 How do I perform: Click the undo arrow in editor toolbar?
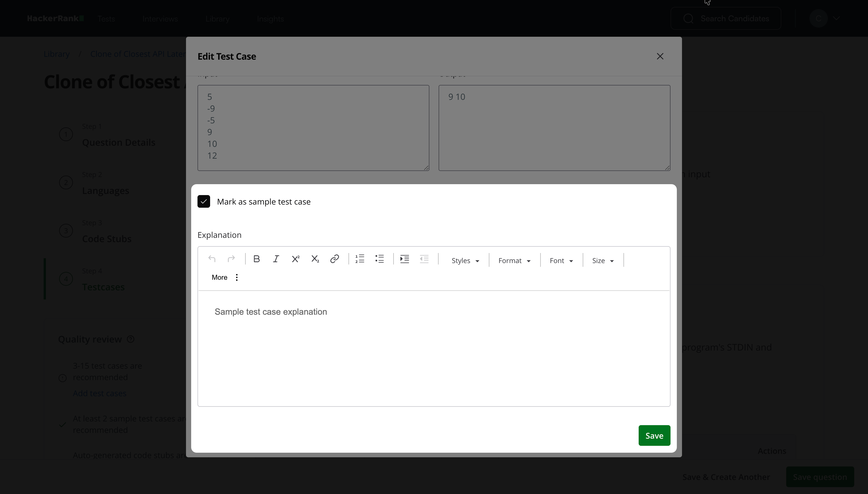212,259
